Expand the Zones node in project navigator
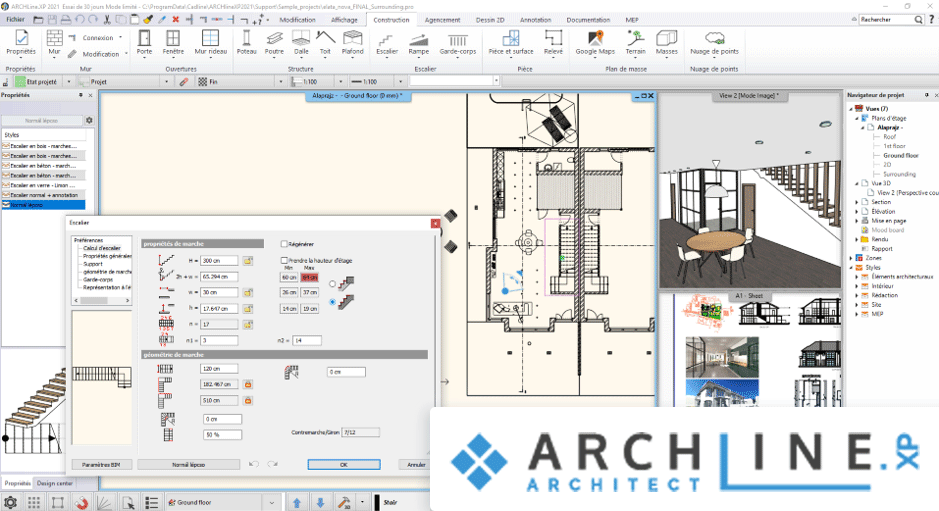This screenshot has height=511, width=939. [851, 258]
